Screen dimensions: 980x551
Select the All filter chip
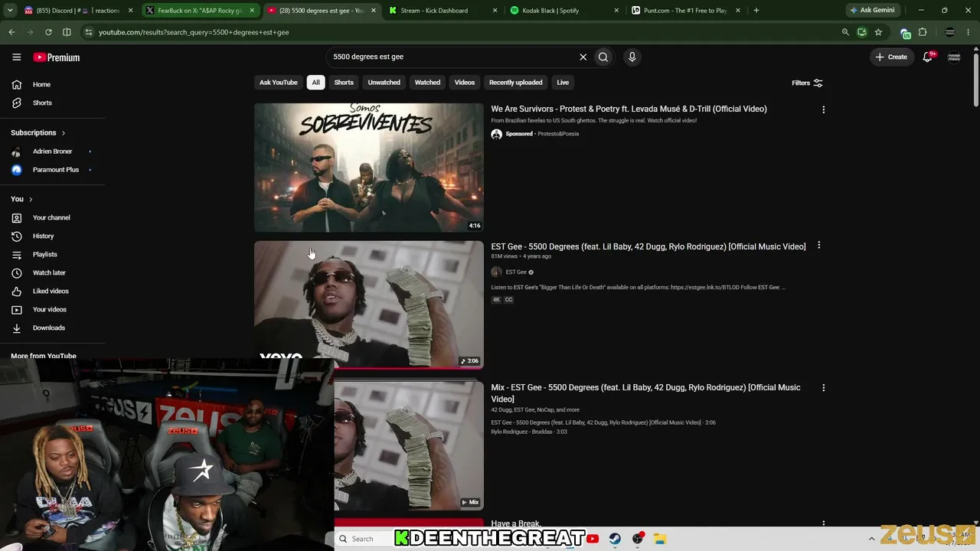315,83
